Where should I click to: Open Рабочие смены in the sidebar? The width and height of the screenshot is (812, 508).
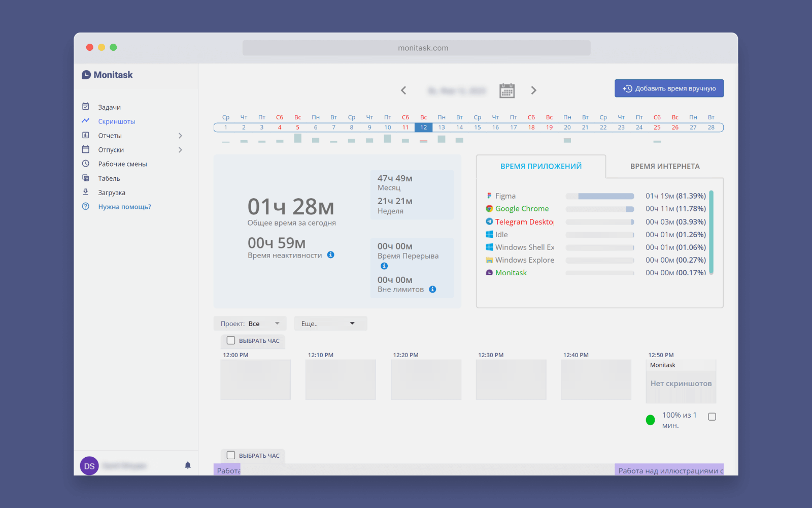click(122, 164)
